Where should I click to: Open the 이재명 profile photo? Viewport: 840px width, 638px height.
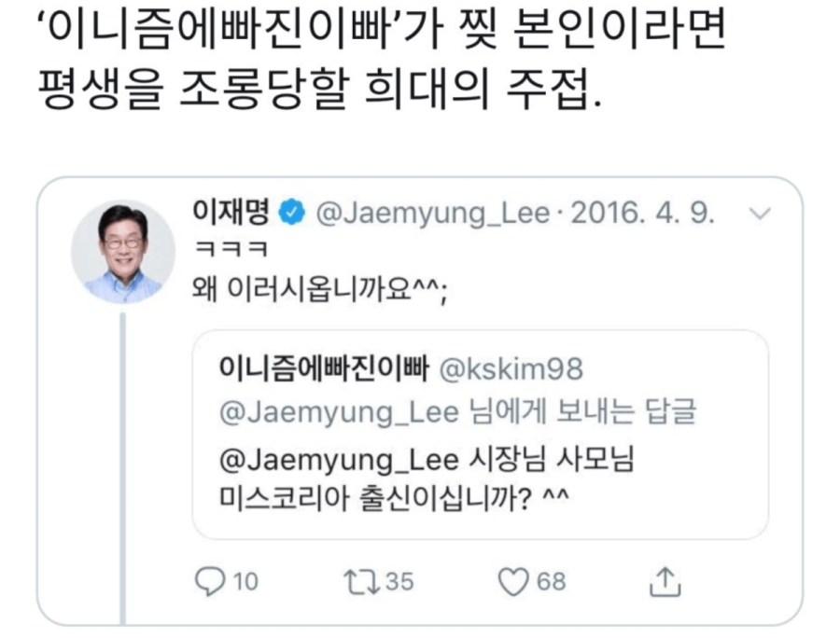(123, 252)
